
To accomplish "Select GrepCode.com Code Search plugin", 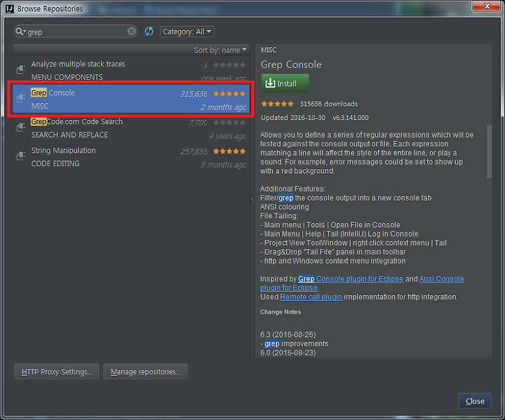I will coord(130,128).
